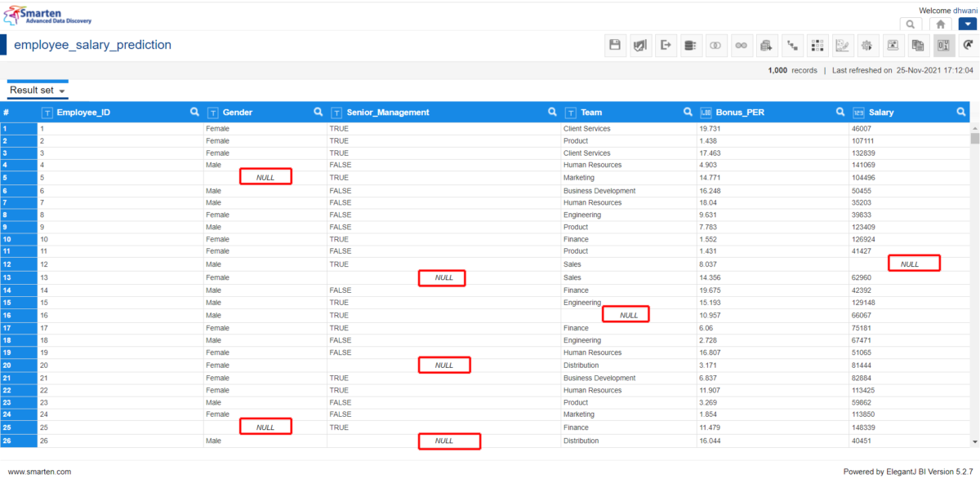Open the operations gear icon on the toolbar
The height and width of the screenshot is (483, 980).
point(867,45)
